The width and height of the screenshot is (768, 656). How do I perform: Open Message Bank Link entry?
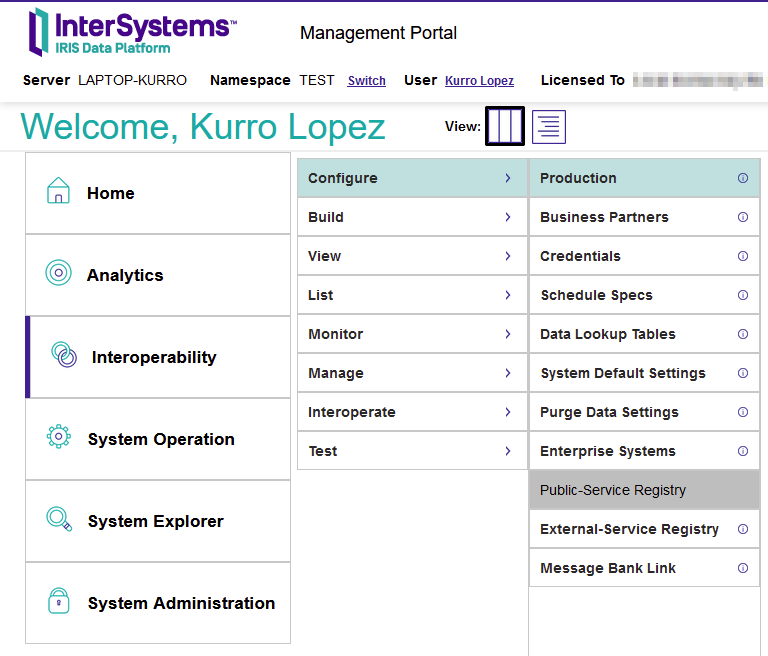(x=608, y=568)
